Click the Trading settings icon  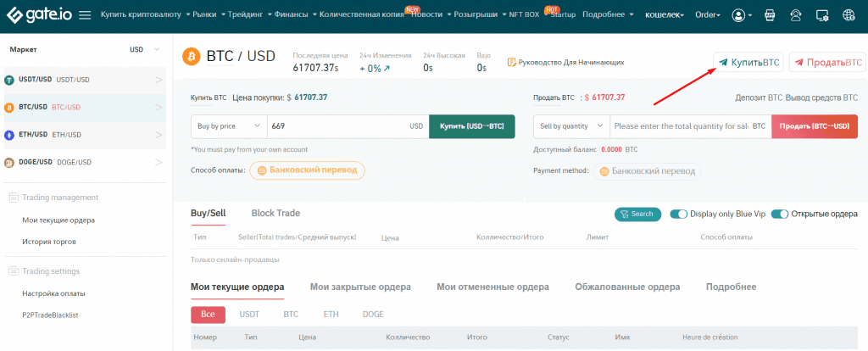14,271
